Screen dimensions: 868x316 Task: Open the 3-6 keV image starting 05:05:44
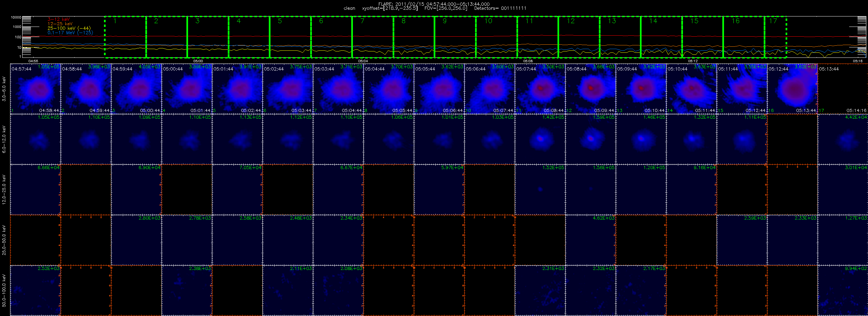(439, 89)
